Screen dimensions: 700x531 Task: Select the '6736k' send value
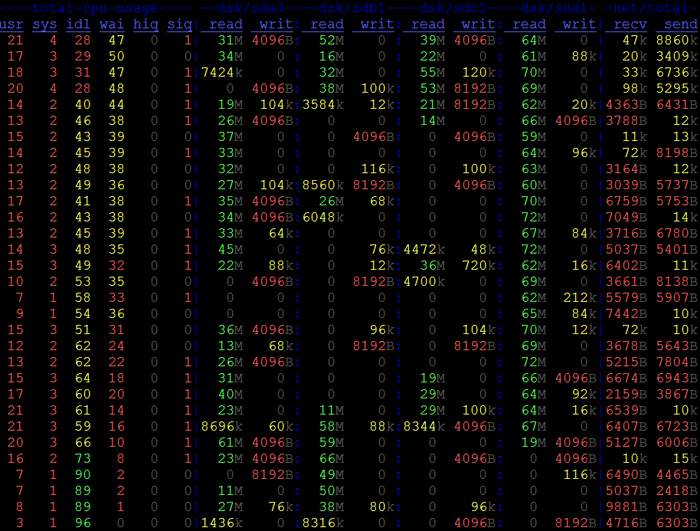pyautogui.click(x=677, y=72)
